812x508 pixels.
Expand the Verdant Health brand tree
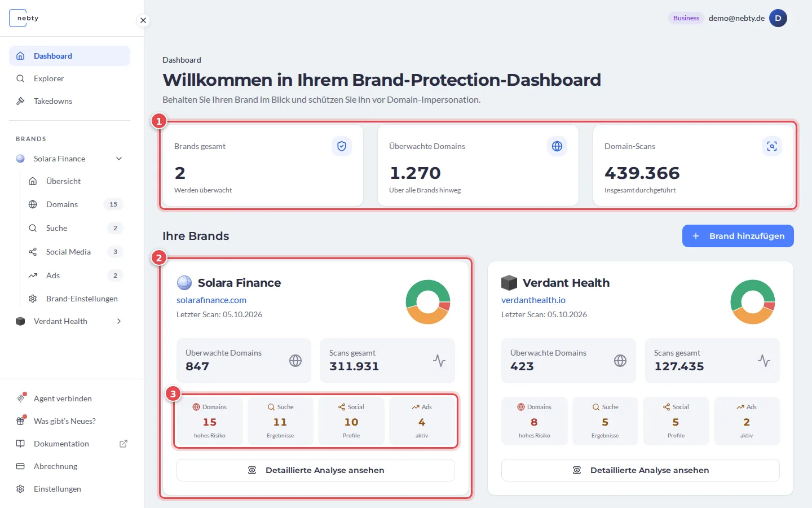point(119,321)
